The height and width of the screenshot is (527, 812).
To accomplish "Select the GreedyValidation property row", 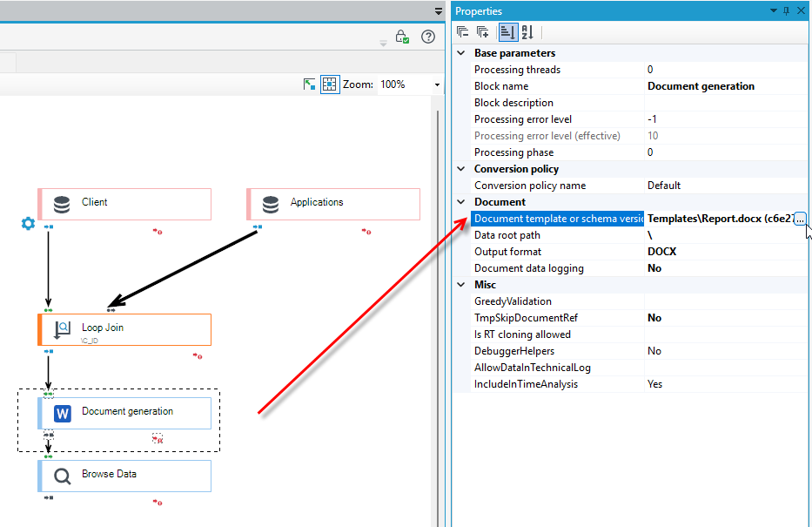I will click(639, 301).
